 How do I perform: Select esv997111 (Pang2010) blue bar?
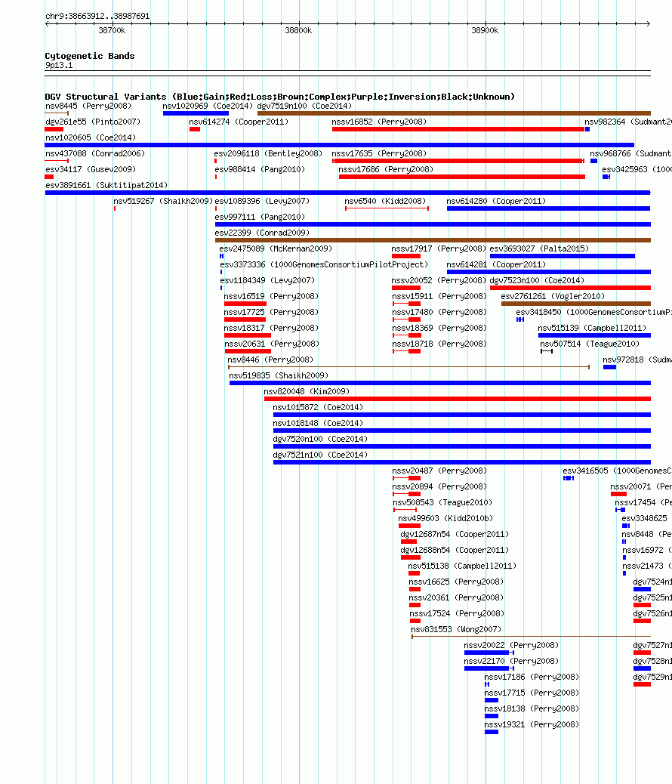433,224
